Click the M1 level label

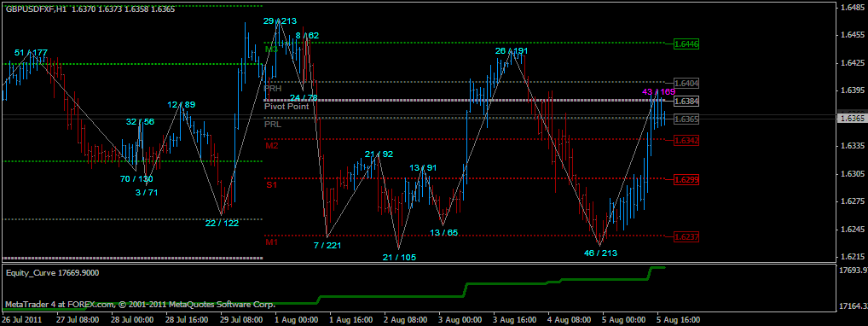(271, 242)
